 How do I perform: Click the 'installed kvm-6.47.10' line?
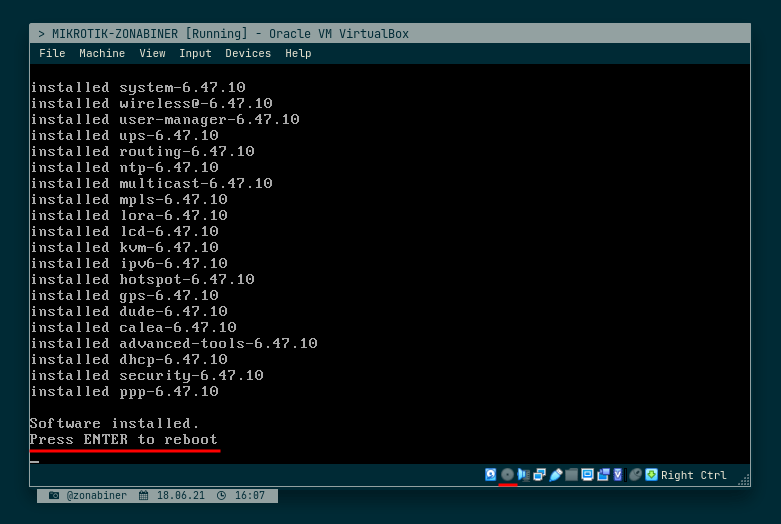[x=125, y=247]
